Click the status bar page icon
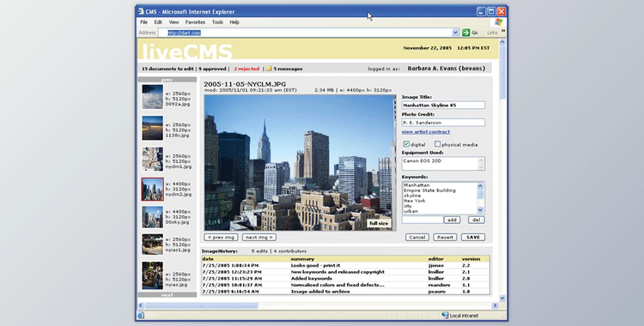 point(141,316)
